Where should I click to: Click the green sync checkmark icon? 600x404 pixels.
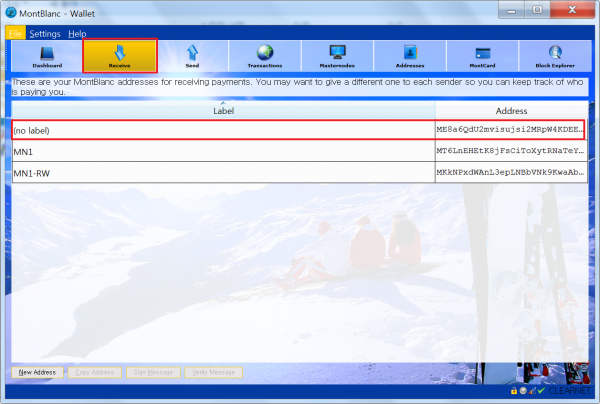[x=541, y=391]
